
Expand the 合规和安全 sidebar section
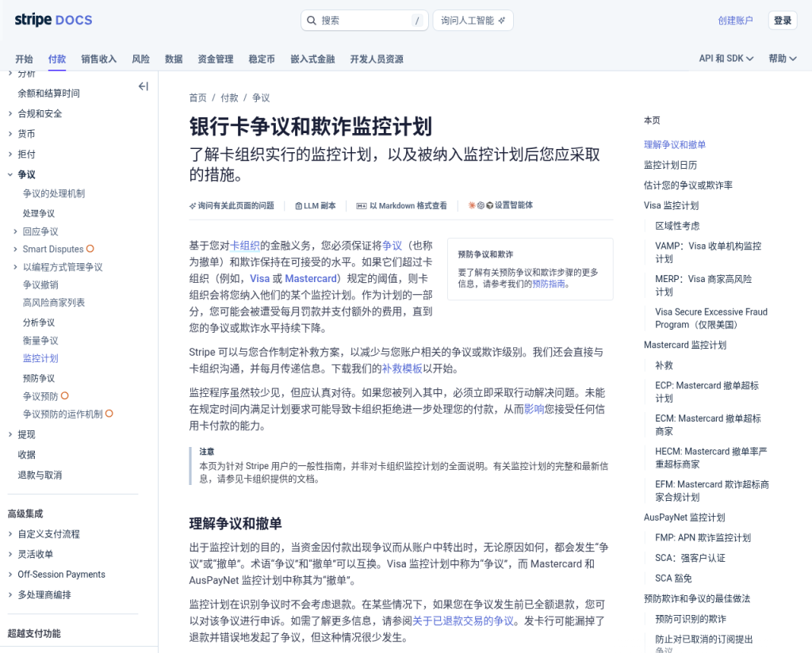pos(10,114)
